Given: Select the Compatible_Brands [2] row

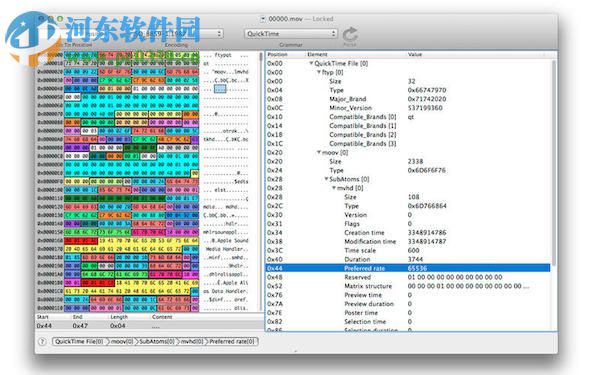Looking at the screenshot, I should (408, 134).
